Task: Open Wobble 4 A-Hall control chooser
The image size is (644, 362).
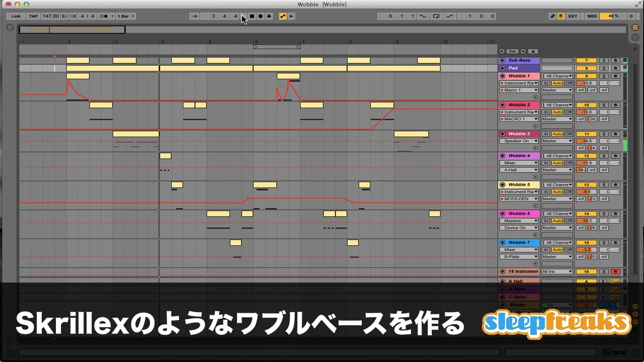Action: coord(519,170)
